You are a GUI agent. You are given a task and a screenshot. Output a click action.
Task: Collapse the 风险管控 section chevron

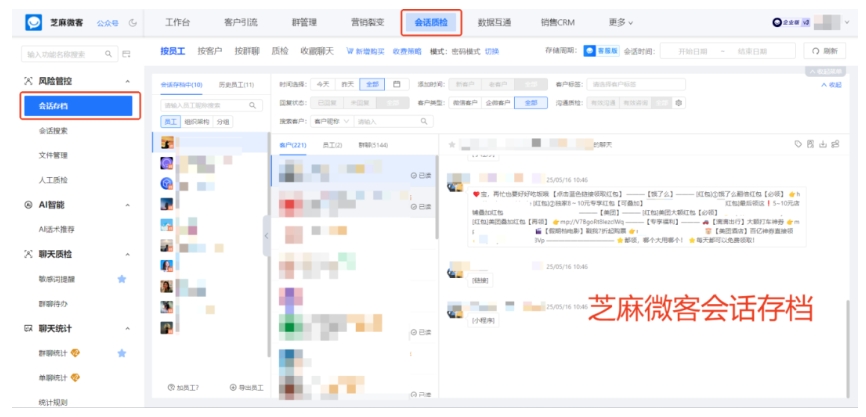click(128, 81)
